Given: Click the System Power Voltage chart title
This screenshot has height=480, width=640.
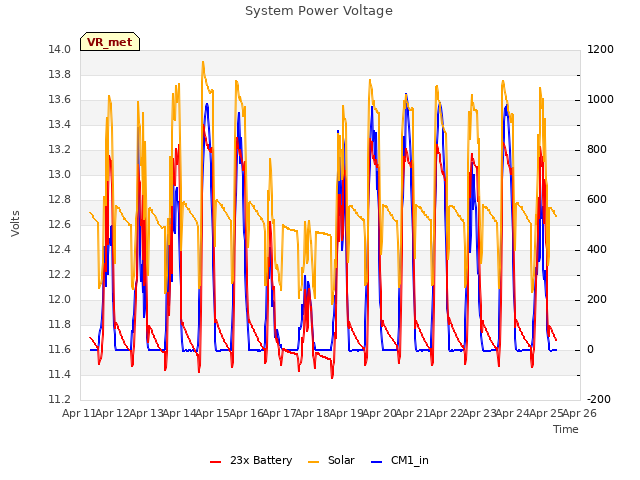Looking at the screenshot, I should click(x=319, y=11).
